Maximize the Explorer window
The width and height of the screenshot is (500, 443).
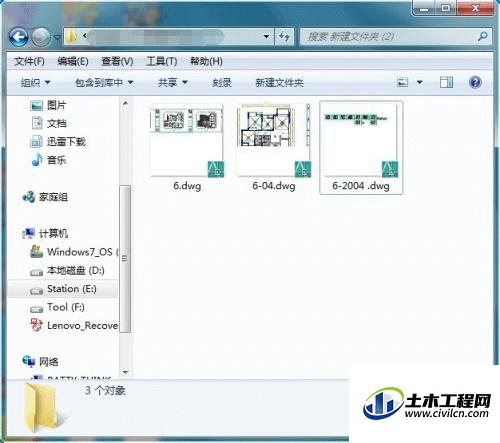[446, 8]
